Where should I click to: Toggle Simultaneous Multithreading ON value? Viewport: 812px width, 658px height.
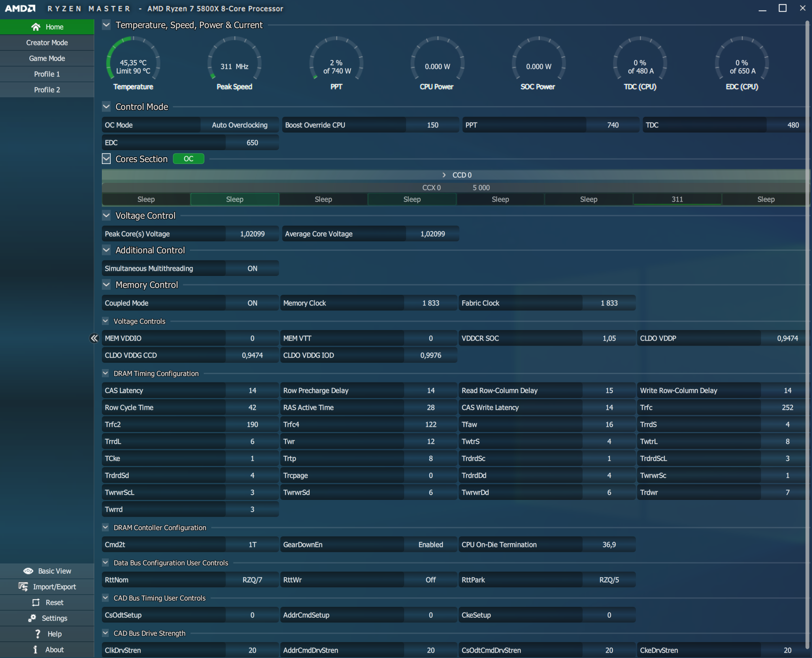click(252, 268)
